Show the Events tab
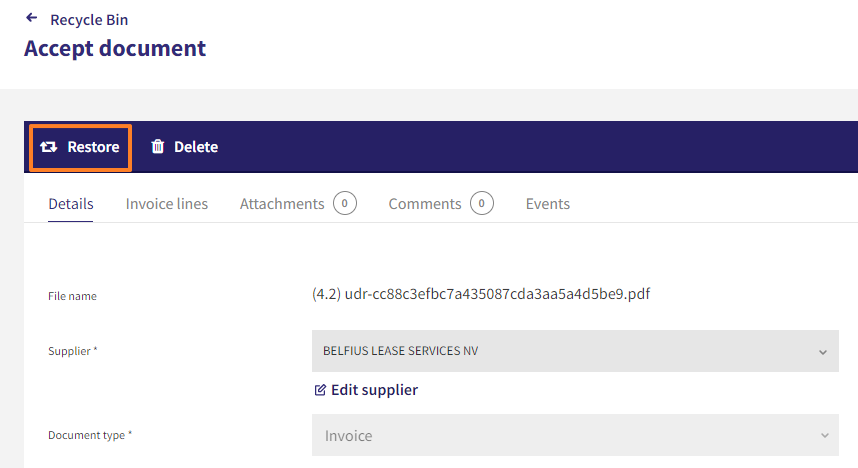Screen dimensions: 858x468 548,204
